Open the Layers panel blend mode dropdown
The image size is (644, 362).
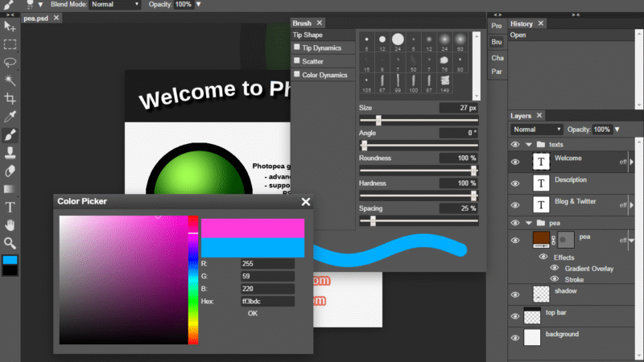(x=536, y=130)
